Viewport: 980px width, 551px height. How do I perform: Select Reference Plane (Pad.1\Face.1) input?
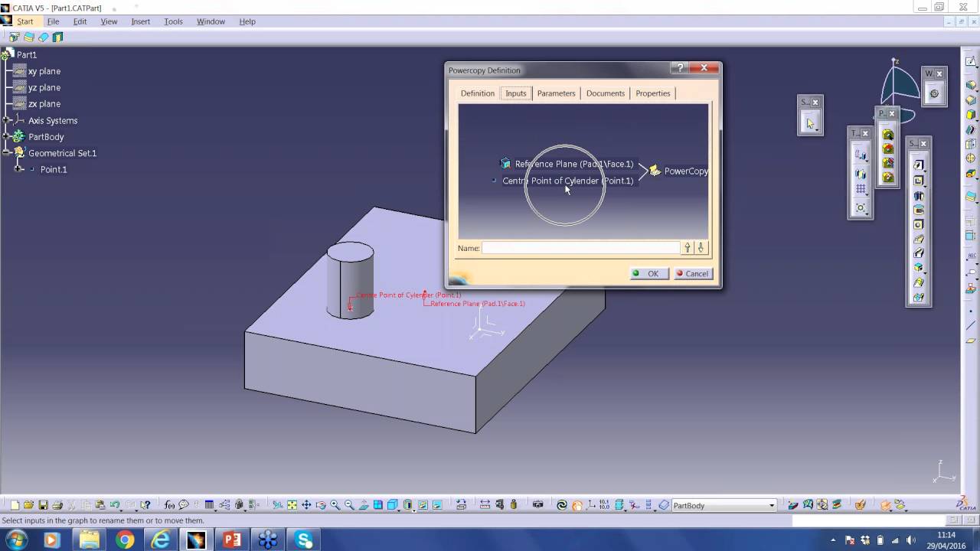[567, 164]
